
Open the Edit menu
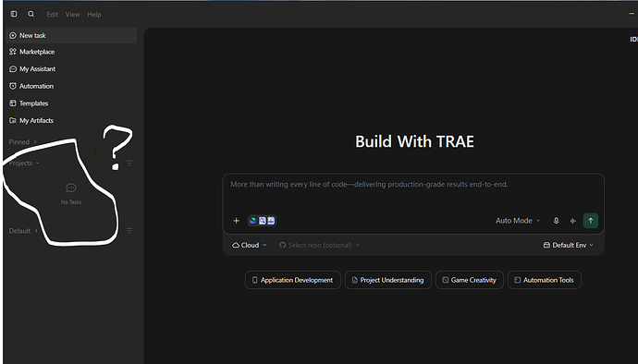click(x=52, y=14)
